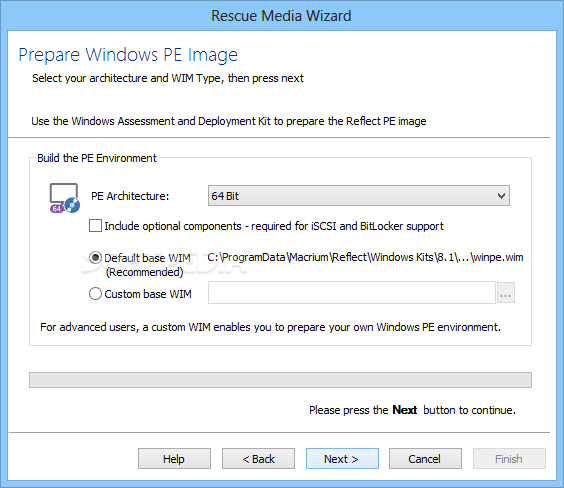Click the Prepare Windows PE Image heading
Image resolution: width=564 pixels, height=488 pixels.
[x=128, y=55]
